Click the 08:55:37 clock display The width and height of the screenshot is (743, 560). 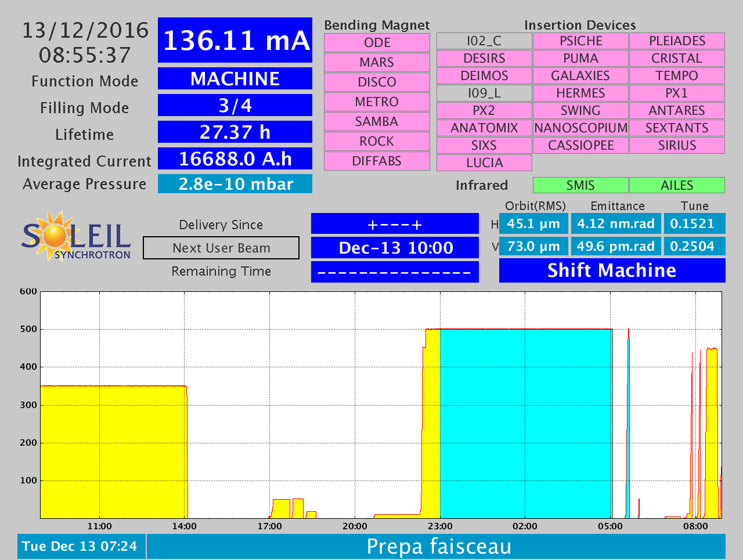tap(85, 55)
